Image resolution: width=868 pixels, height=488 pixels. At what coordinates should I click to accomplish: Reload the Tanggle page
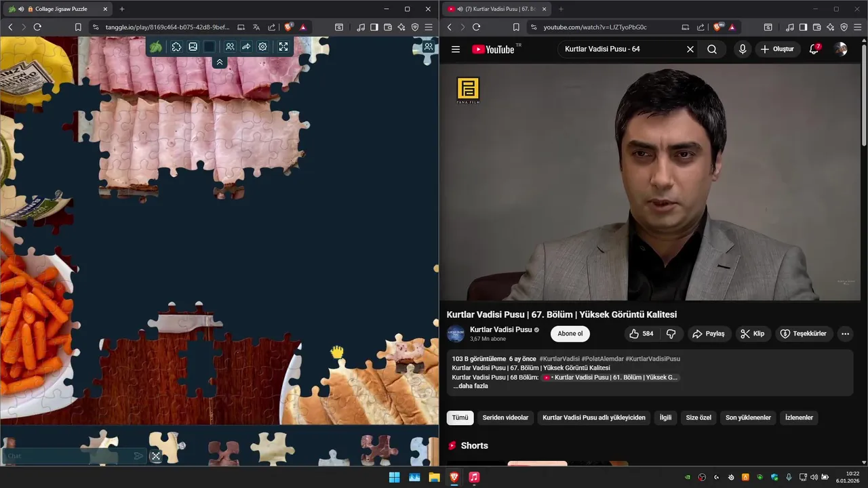pyautogui.click(x=37, y=27)
